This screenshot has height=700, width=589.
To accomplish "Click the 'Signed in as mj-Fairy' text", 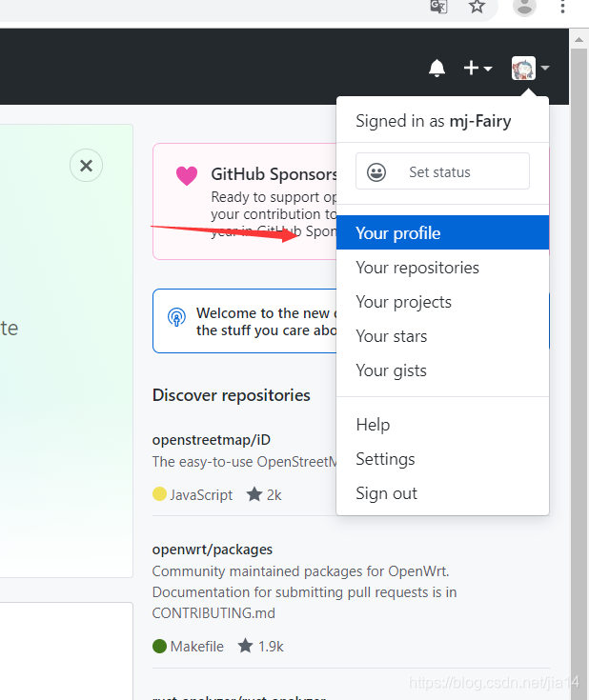I will [x=433, y=121].
